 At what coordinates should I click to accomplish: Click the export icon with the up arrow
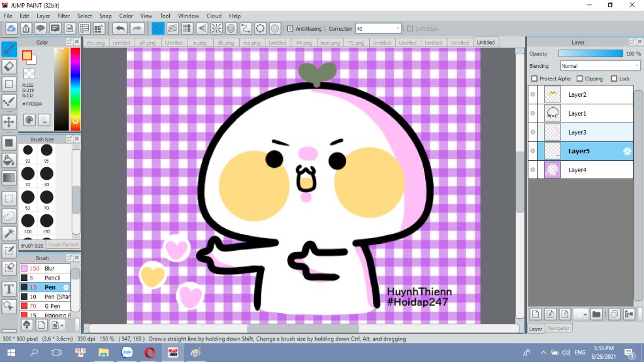click(x=26, y=28)
